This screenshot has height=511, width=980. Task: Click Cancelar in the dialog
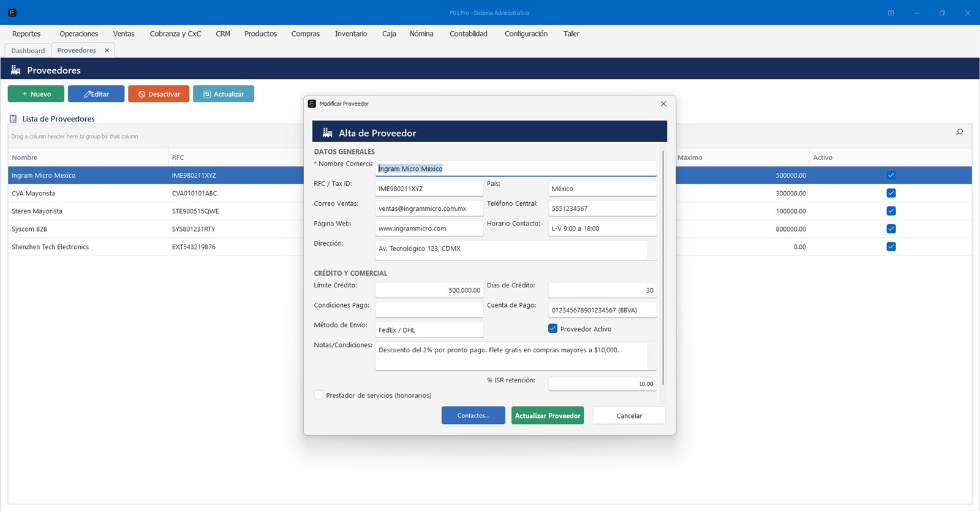[629, 415]
